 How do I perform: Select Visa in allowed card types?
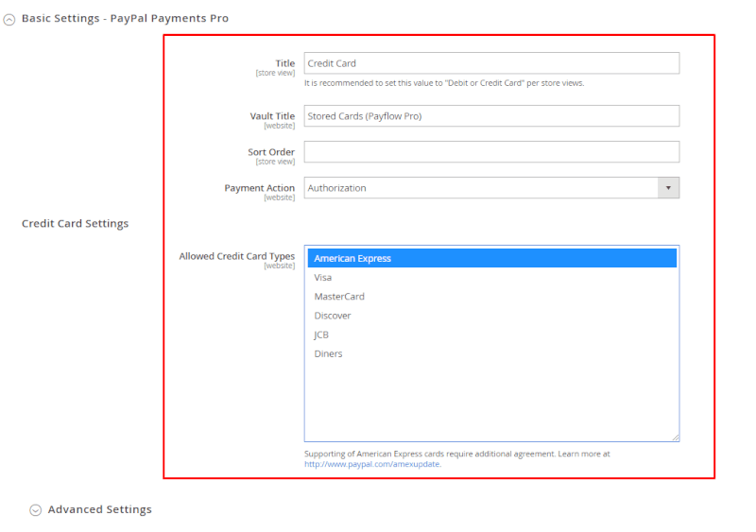point(491,277)
